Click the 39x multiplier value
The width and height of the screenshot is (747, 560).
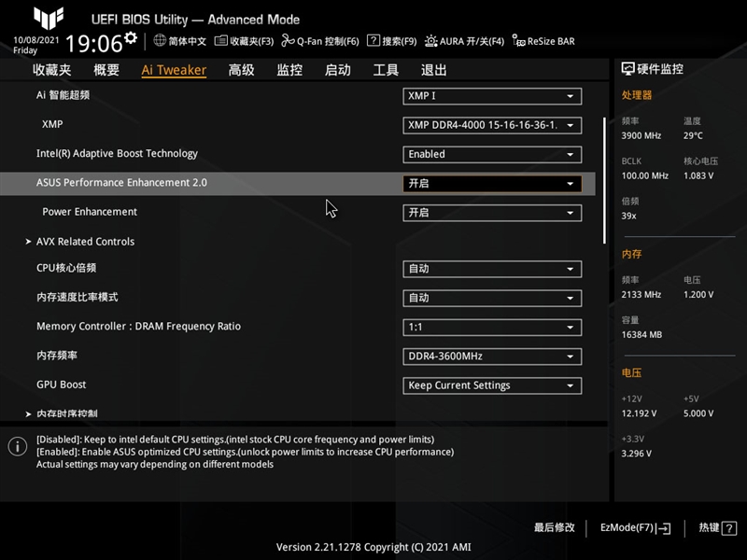(x=628, y=216)
